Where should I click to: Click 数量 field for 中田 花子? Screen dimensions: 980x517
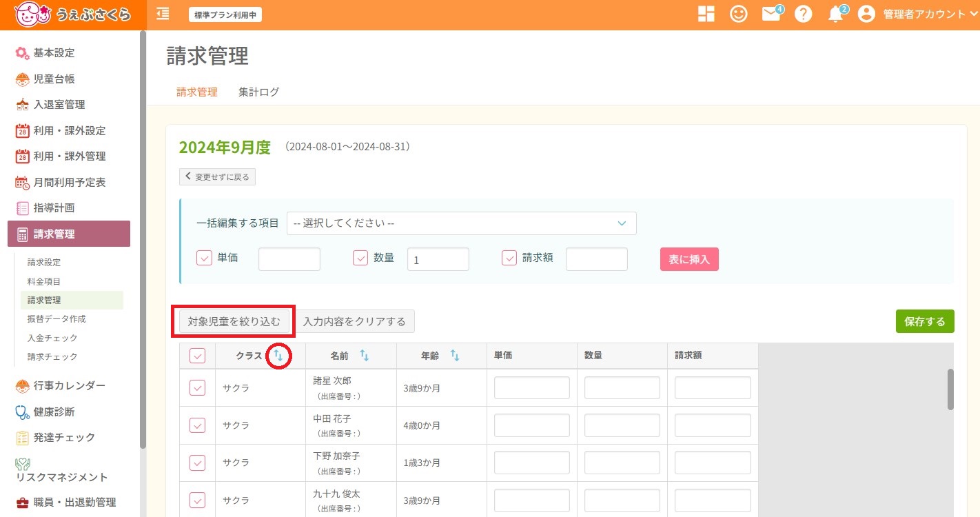(622, 425)
